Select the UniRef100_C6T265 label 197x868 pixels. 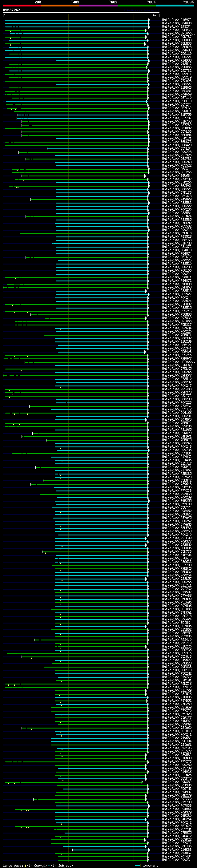point(177,172)
